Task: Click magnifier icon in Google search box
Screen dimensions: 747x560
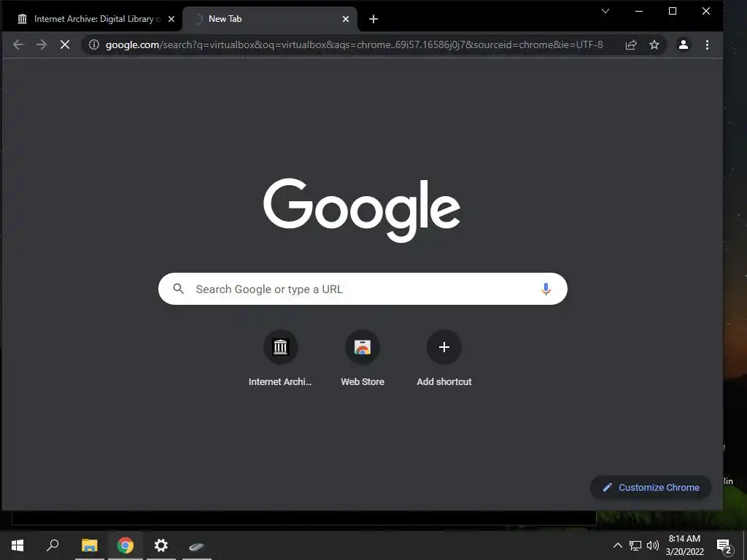Action: [x=178, y=289]
